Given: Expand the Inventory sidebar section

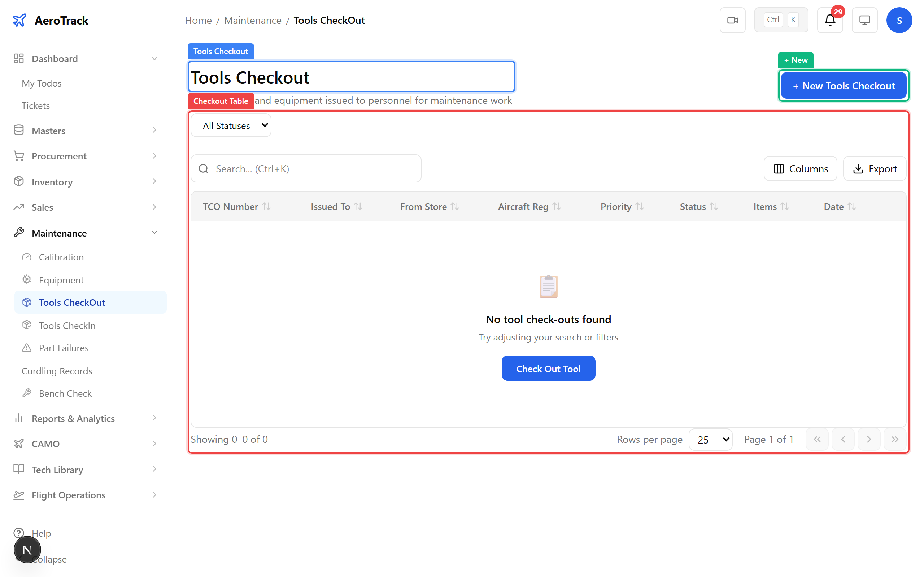Looking at the screenshot, I should point(154,182).
